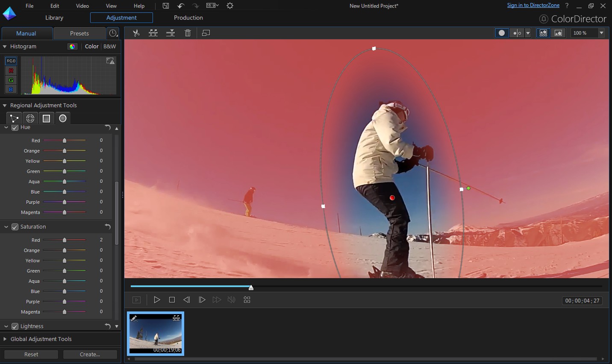The width and height of the screenshot is (612, 364).
Task: Click the Red saturation slider handle
Action: [65, 240]
